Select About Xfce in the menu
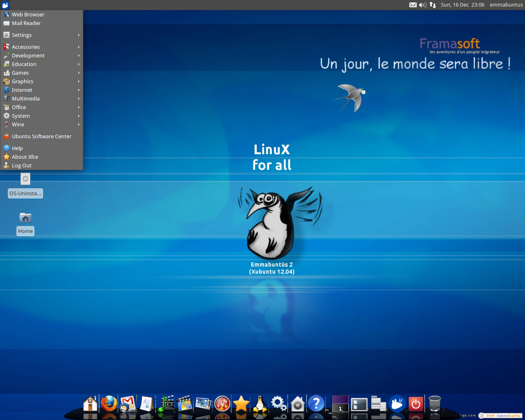The width and height of the screenshot is (525, 420). [42, 157]
